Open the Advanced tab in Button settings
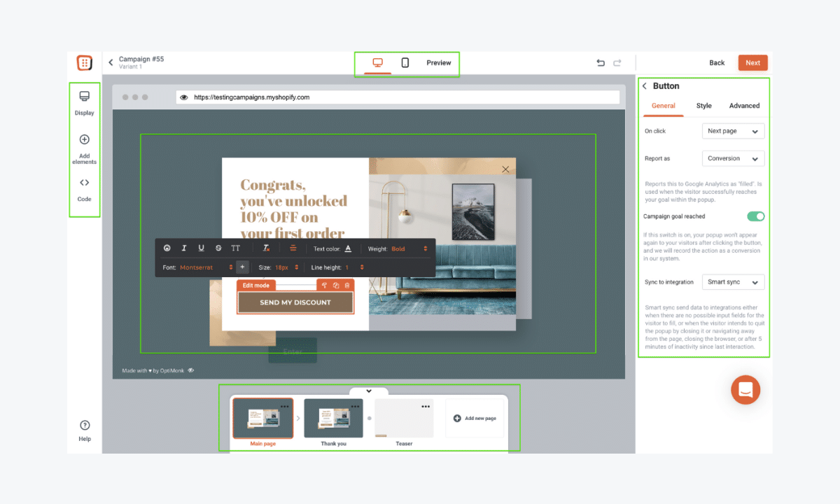840x504 pixels. 744,106
